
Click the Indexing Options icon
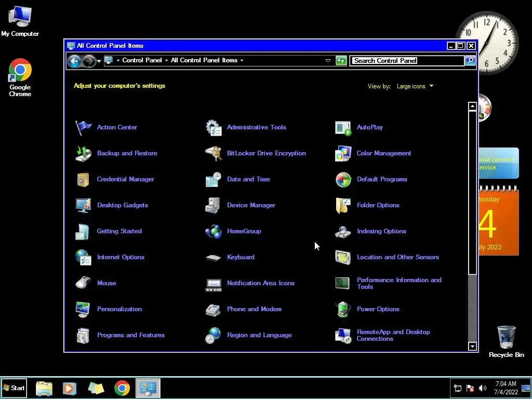click(343, 231)
